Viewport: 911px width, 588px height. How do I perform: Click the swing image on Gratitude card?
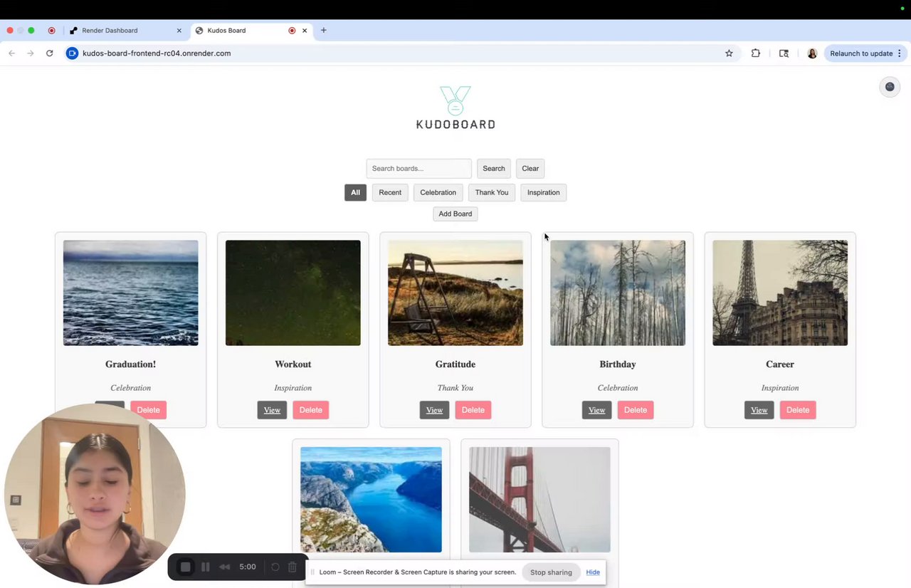click(455, 293)
